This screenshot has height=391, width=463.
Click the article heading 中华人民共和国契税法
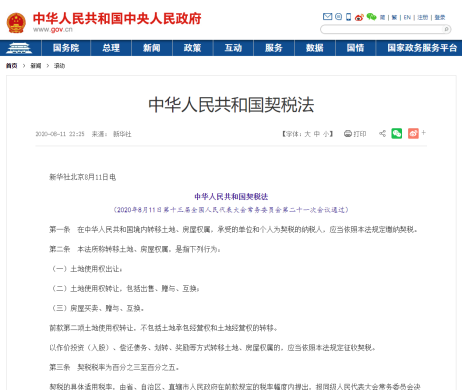pos(231,105)
